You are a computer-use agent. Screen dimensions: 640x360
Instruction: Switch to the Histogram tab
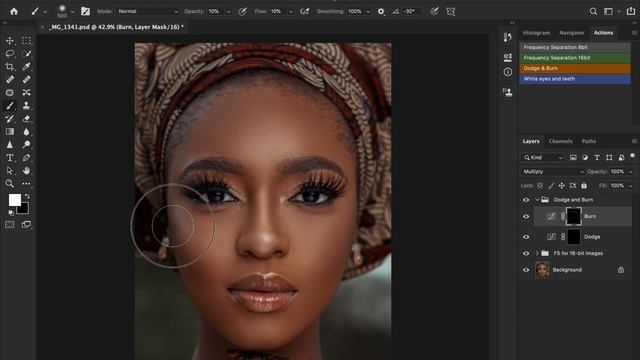click(x=536, y=33)
